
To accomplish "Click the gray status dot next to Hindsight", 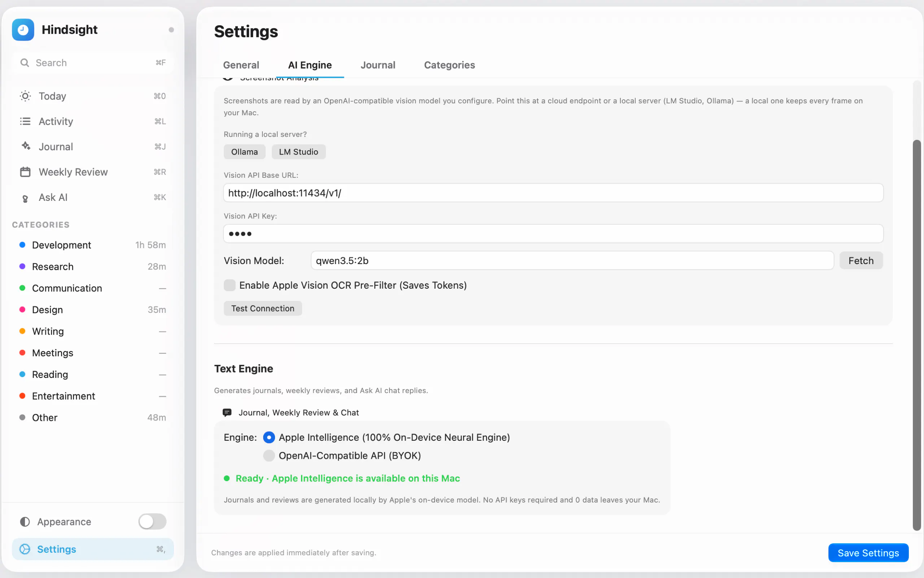I will 171,30.
